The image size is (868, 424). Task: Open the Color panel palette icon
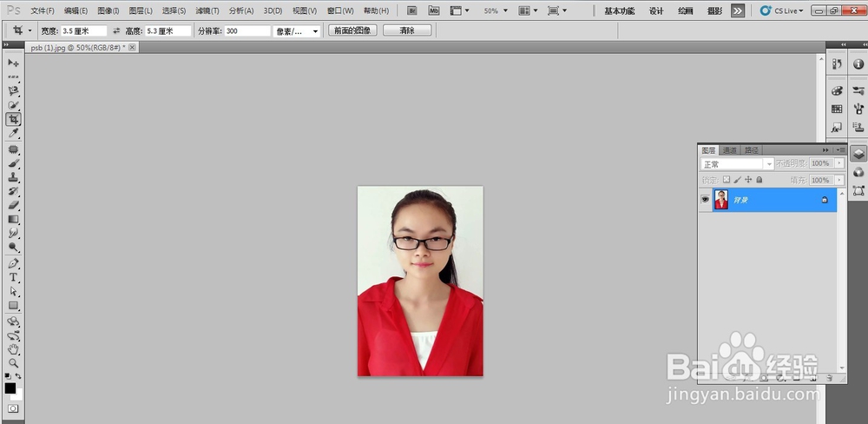pyautogui.click(x=837, y=91)
